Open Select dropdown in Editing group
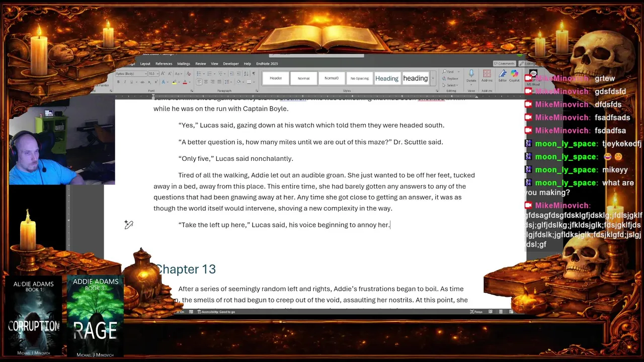Screen dimensions: 644x362 click(x=450, y=85)
